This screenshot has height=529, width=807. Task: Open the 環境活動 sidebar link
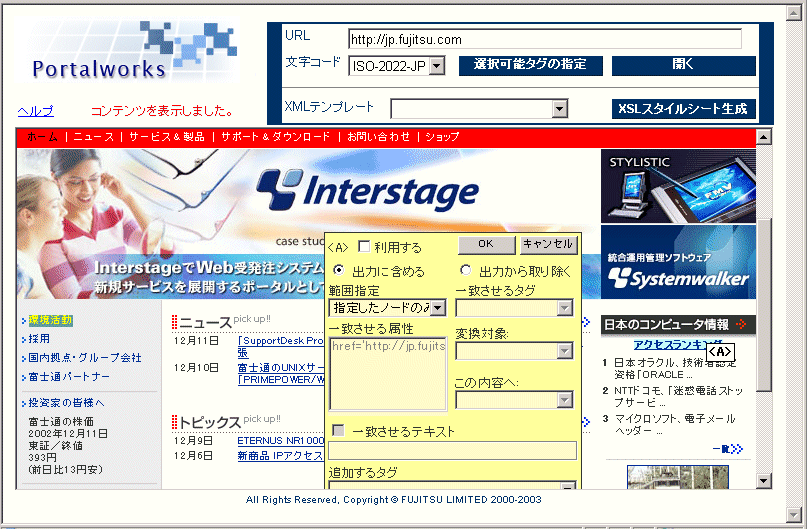pyautogui.click(x=50, y=320)
